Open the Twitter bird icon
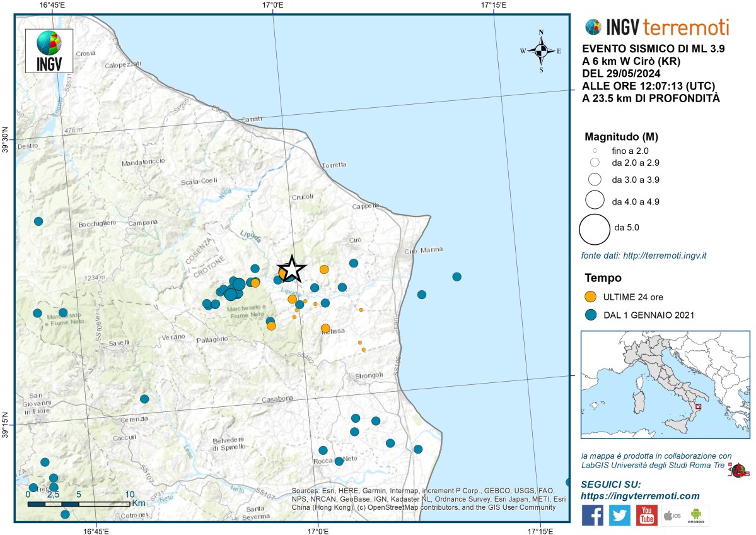The width and height of the screenshot is (756, 535). [x=620, y=515]
